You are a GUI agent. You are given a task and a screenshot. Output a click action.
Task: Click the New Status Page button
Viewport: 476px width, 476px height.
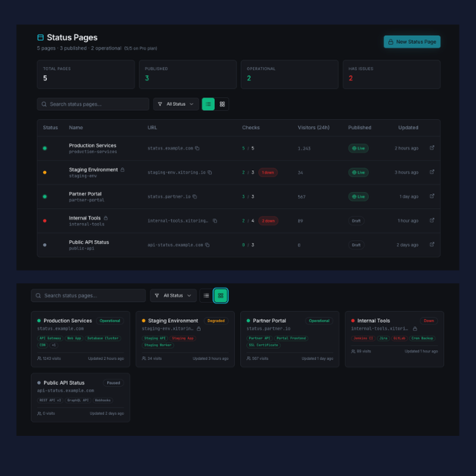coord(411,42)
